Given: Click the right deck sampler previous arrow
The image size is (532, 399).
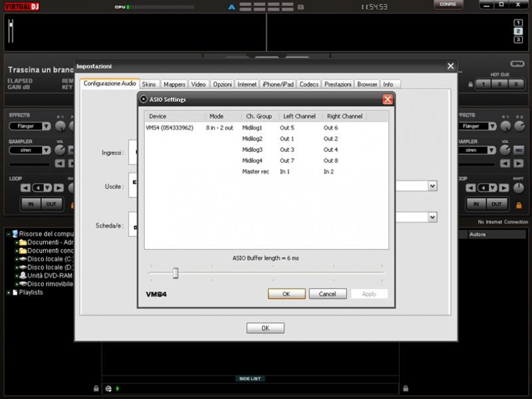Looking at the screenshot, I should tap(505, 164).
